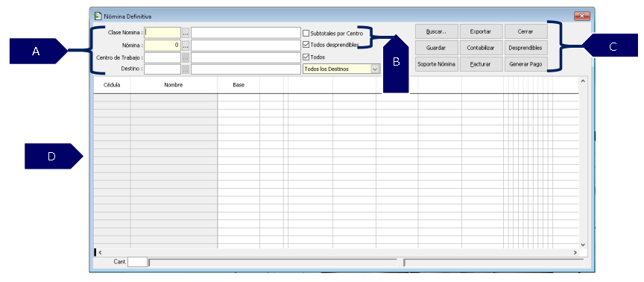This screenshot has width=644, height=282.
Task: Click the grid's vertical scrollbar up arrow
Action: point(583,81)
